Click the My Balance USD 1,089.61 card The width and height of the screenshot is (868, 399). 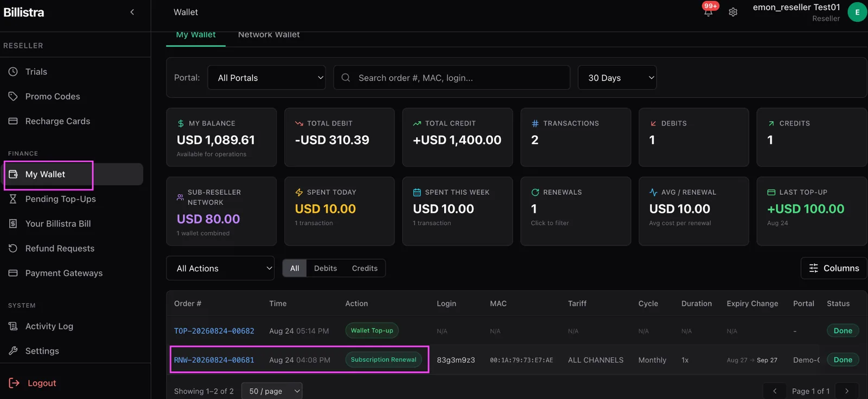(221, 137)
